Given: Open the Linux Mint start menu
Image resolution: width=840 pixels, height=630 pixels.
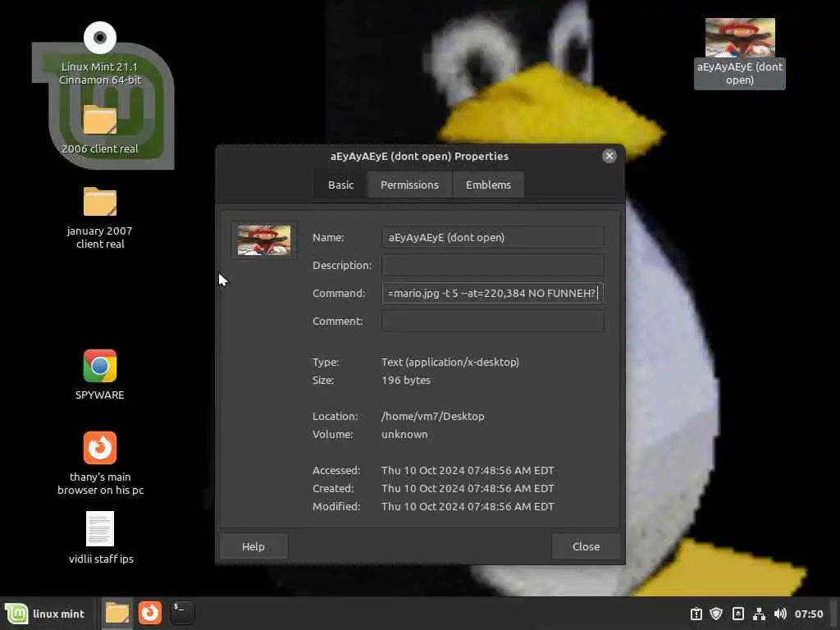Looking at the screenshot, I should pyautogui.click(x=45, y=614).
